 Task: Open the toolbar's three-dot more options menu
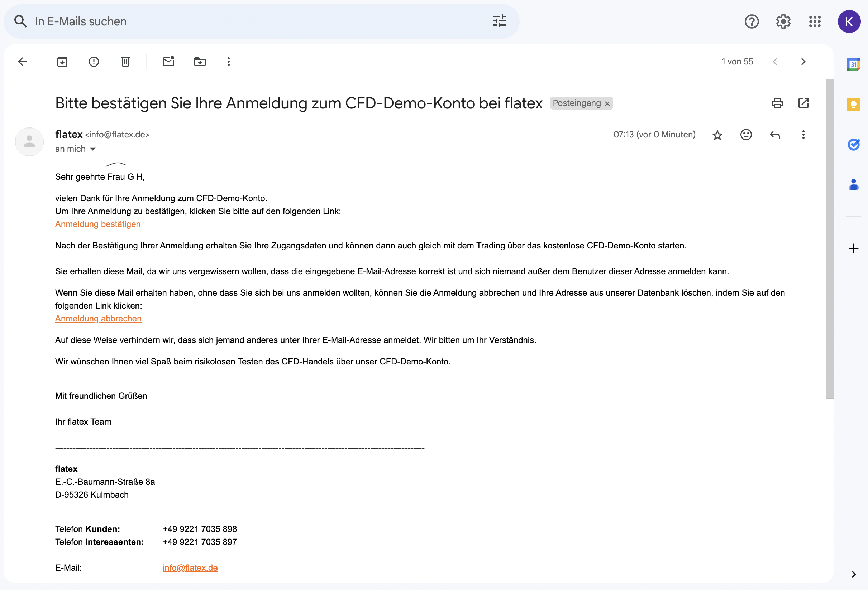coord(229,62)
